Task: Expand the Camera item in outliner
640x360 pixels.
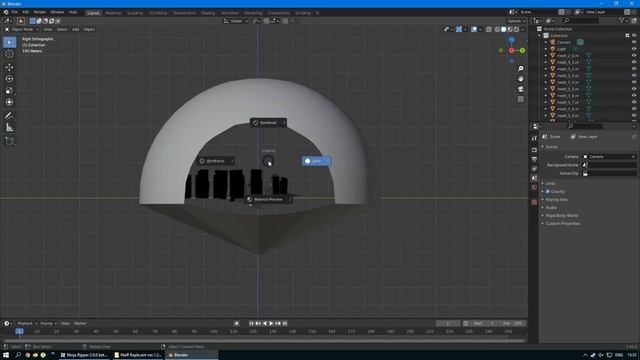Action: click(546, 42)
